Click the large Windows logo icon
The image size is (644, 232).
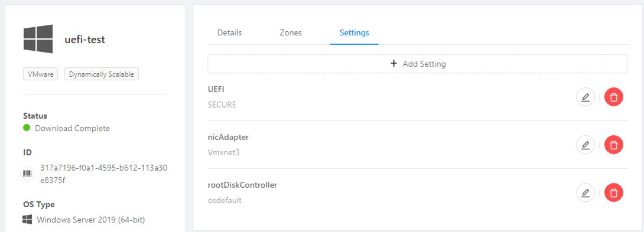[x=38, y=39]
